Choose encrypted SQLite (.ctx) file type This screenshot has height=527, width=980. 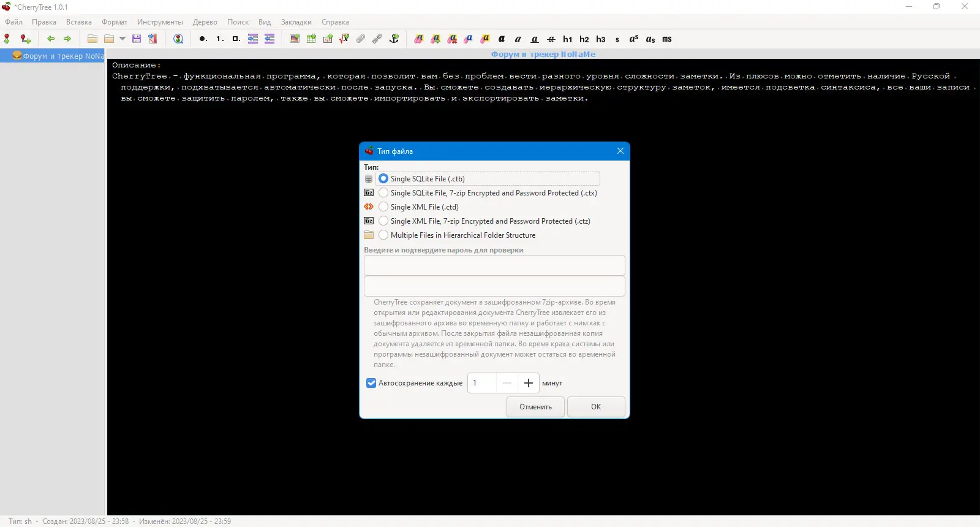pyautogui.click(x=383, y=192)
